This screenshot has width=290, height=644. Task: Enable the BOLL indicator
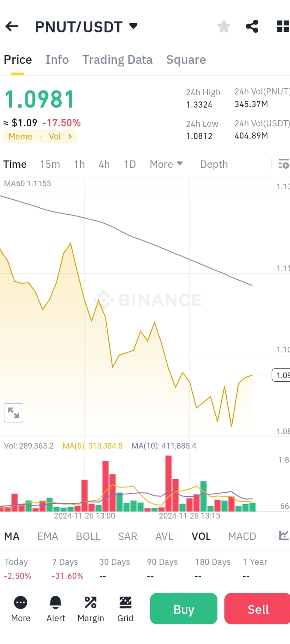(x=88, y=536)
